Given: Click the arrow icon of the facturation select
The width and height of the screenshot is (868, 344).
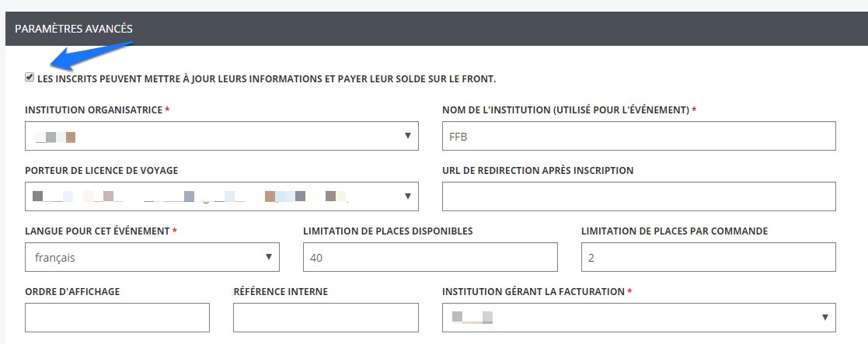Looking at the screenshot, I should pos(824,317).
